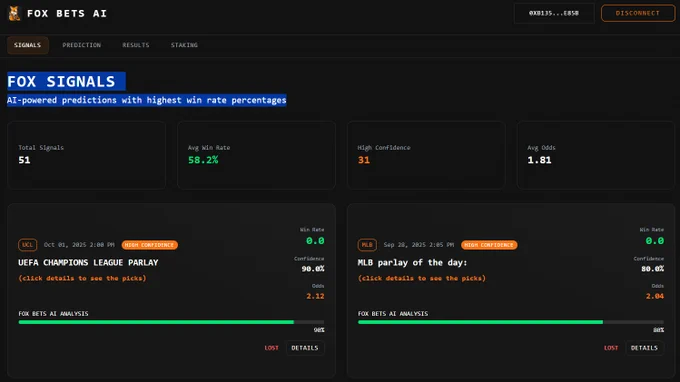Click the Fox Bets AI fox logo
This screenshot has width=680, height=382.
tap(14, 13)
